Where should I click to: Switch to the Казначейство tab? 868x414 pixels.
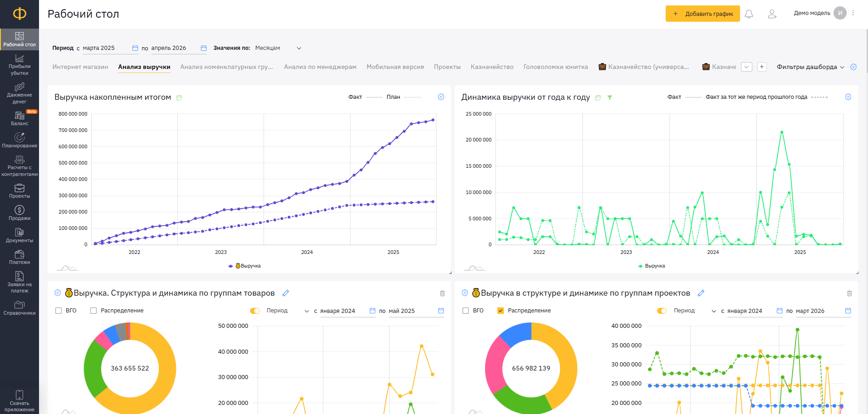tap(492, 67)
